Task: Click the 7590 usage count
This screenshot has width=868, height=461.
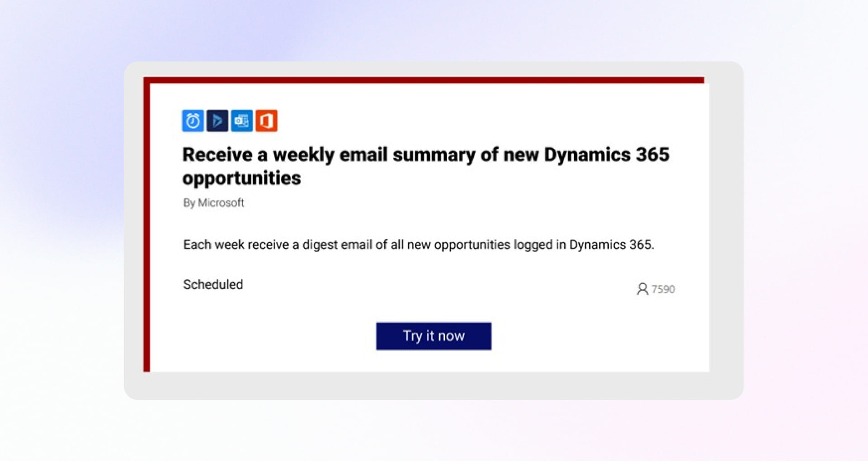Action: click(663, 289)
